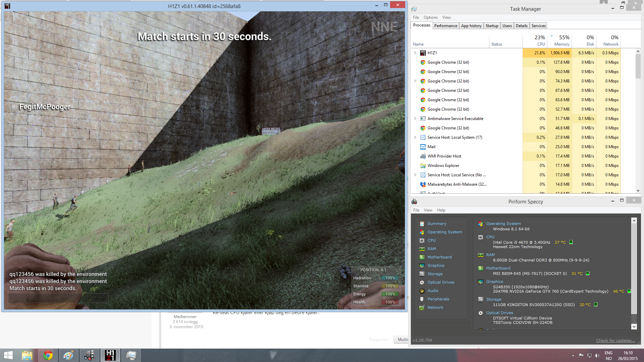Click the H1Z1 process icon in Task Manager
Image resolution: width=644 pixels, height=362 pixels.
[423, 53]
